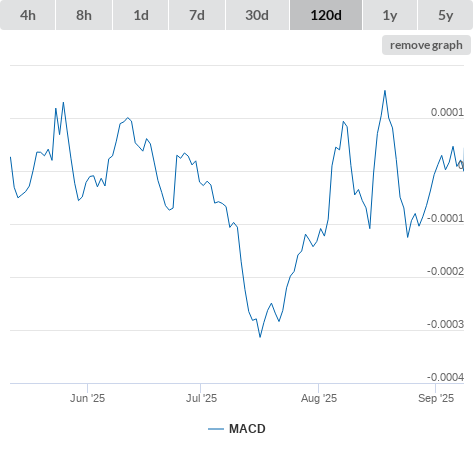This screenshot has width=474, height=455.
Task: Select the 7d range tab
Action: 197,15
